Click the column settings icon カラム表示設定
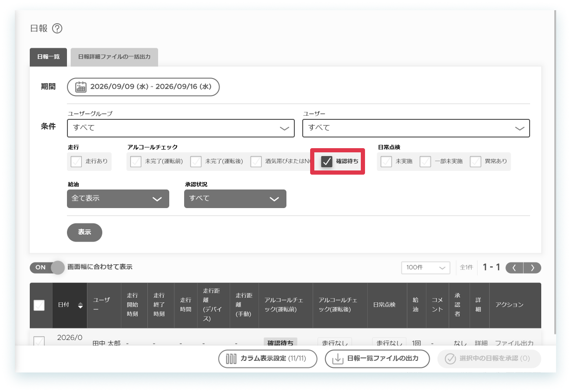Image resolution: width=571 pixels, height=392 pixels. (x=232, y=359)
